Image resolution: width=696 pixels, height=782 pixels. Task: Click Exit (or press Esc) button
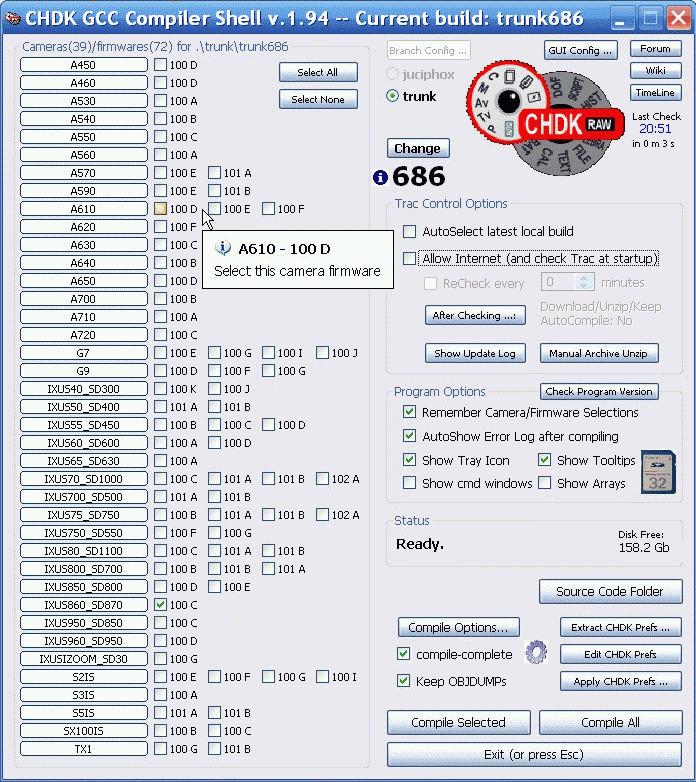pyautogui.click(x=534, y=755)
